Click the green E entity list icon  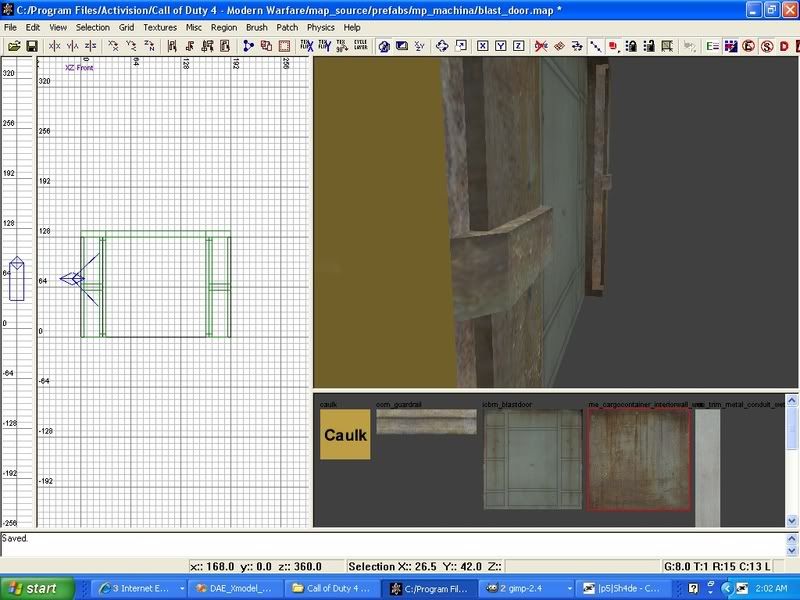pos(713,46)
